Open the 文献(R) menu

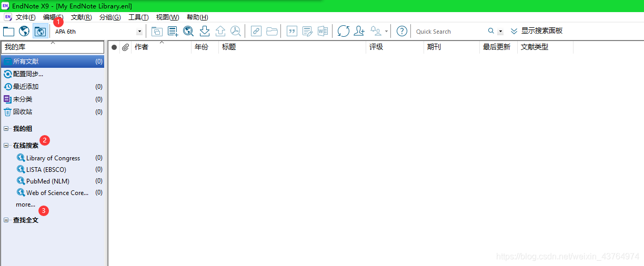click(x=81, y=17)
